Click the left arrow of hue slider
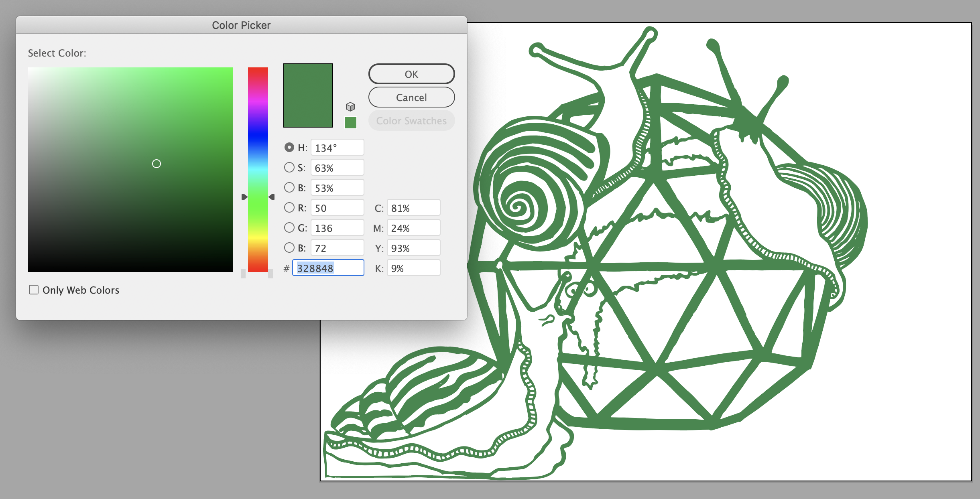Image resolution: width=980 pixels, height=499 pixels. [244, 197]
